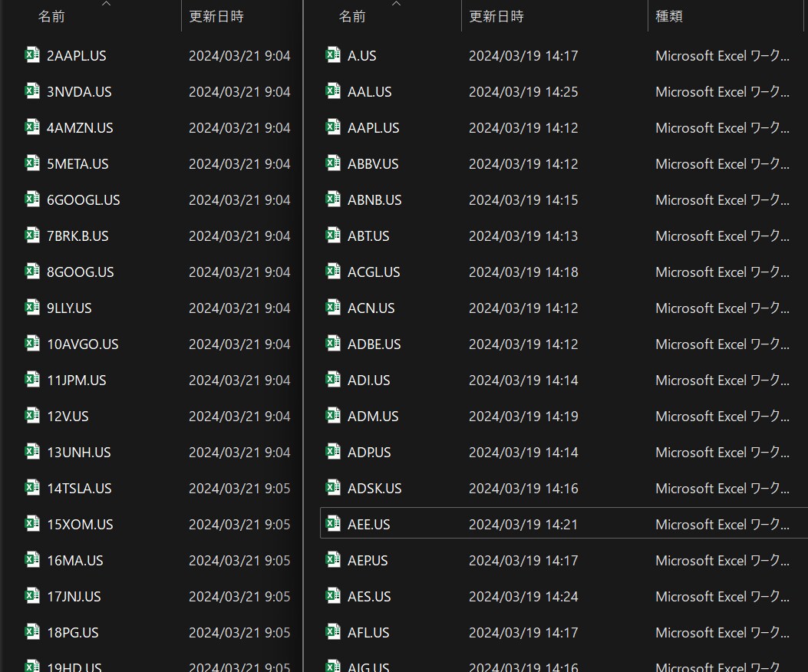Click the icon for 9LLY.US
The image size is (808, 672).
coord(32,307)
